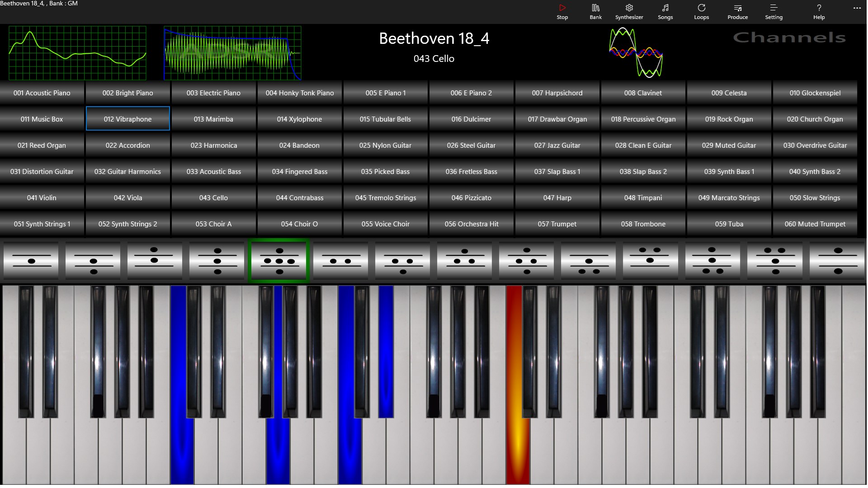Viewport: 868px width, 488px height.
Task: Toggle the green-highlighted chord pad
Action: 278,261
